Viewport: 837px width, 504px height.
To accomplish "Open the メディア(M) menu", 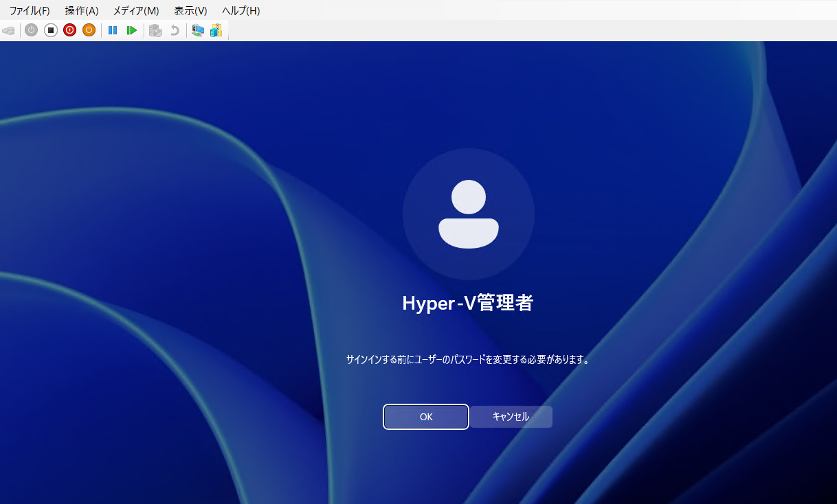I will point(136,11).
